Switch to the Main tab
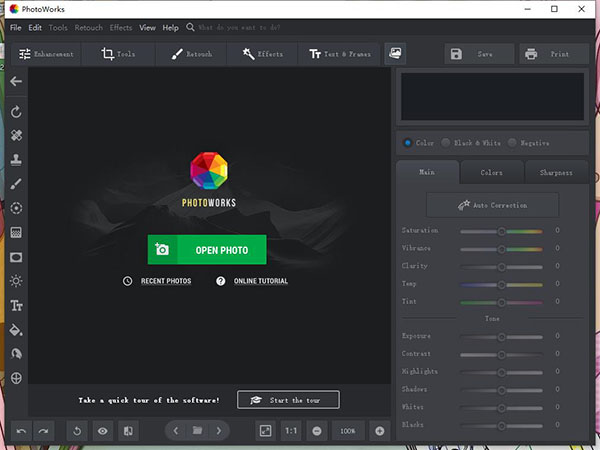The width and height of the screenshot is (600, 450). click(x=427, y=172)
